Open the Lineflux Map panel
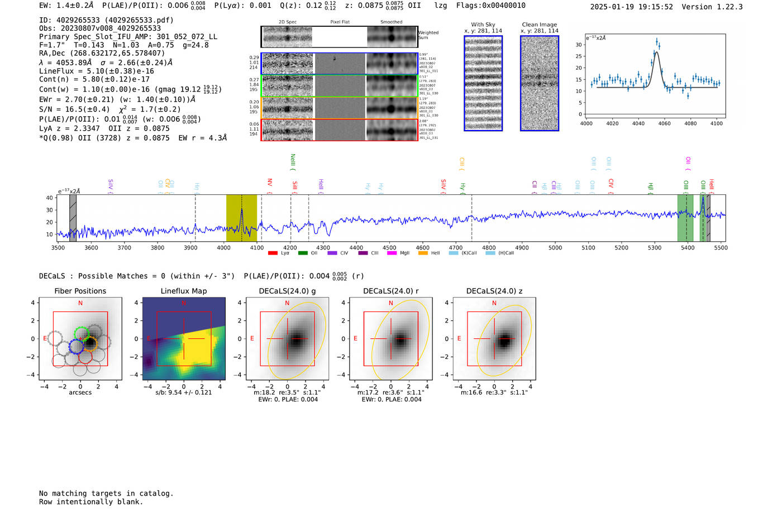 coord(184,339)
